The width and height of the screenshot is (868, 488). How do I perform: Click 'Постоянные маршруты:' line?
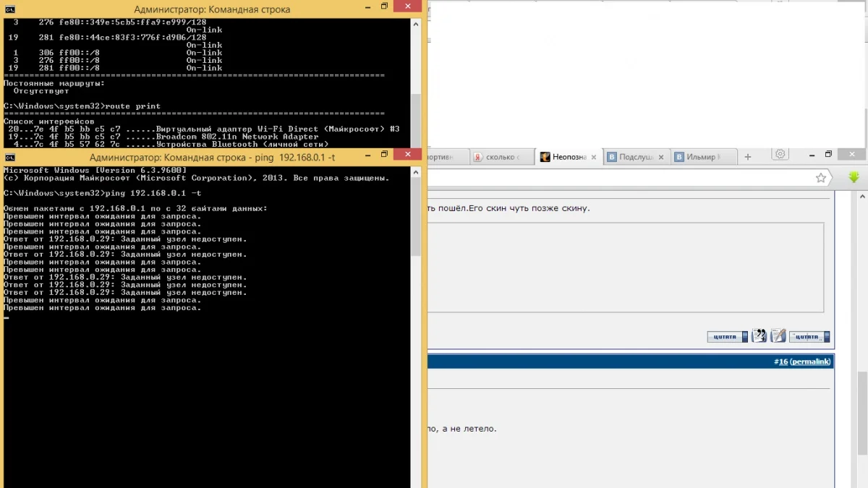pos(54,83)
